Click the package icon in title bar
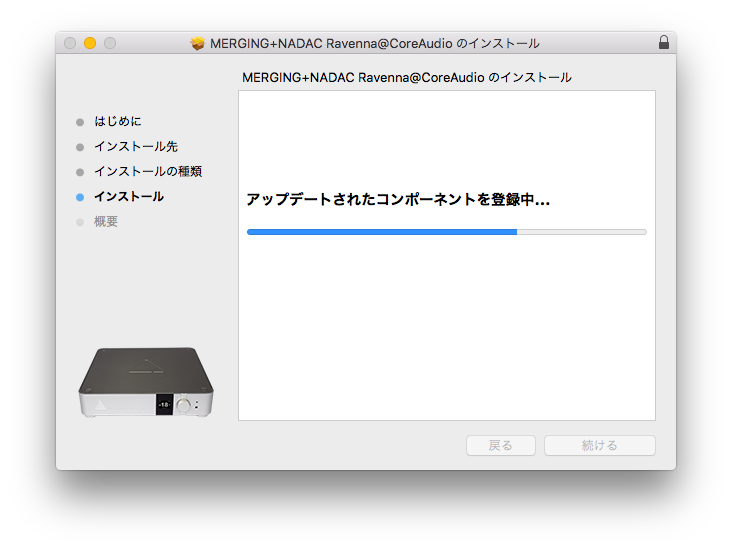Viewport: 732px width, 550px height. pyautogui.click(x=197, y=43)
